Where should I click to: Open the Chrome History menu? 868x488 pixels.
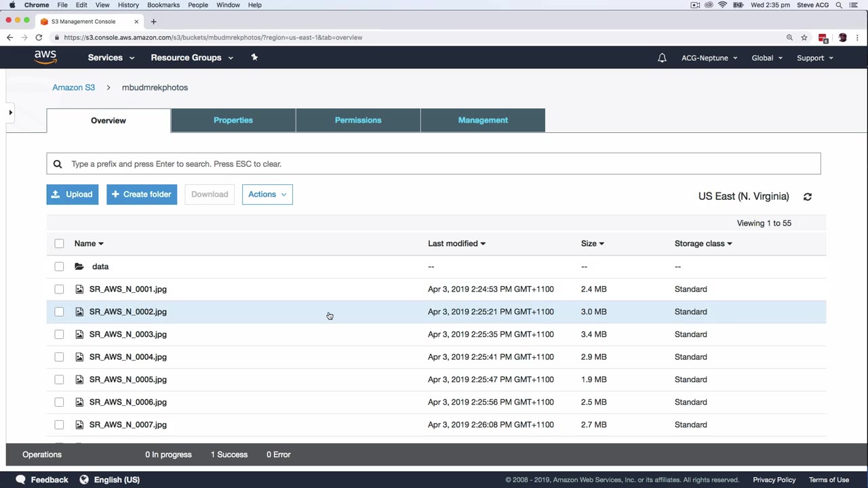tap(128, 5)
